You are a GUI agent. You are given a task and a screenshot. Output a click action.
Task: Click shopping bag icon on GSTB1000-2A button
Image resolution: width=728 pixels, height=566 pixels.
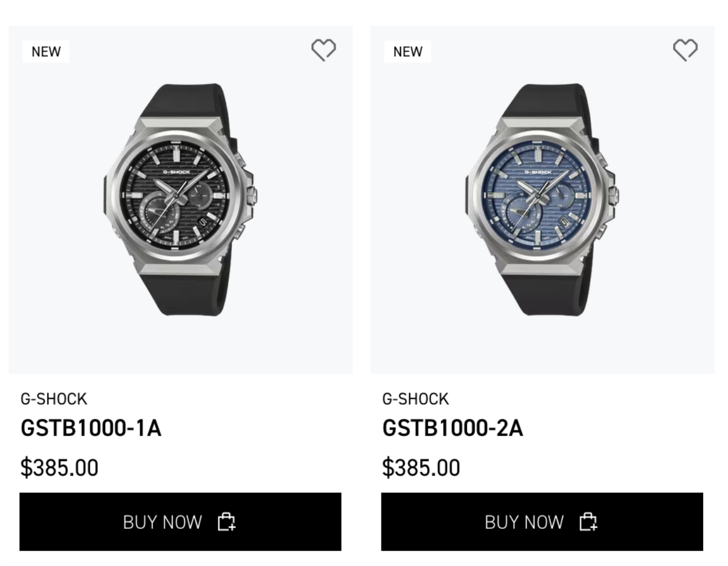coord(588,522)
